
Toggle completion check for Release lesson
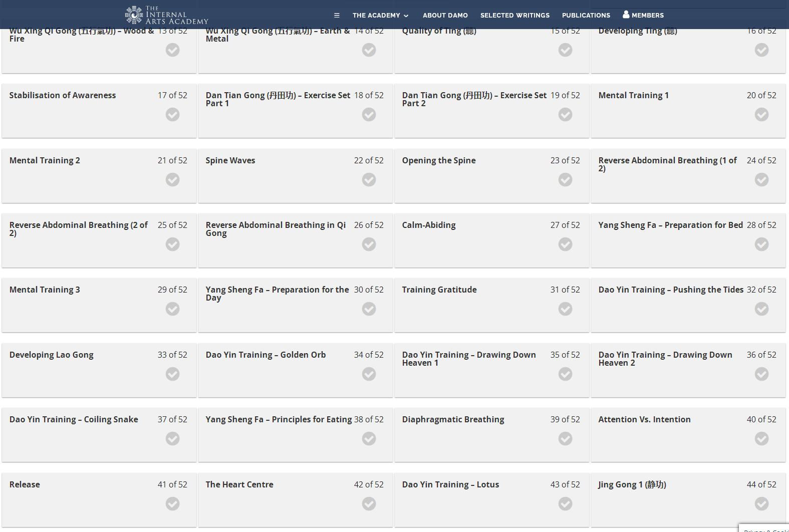[x=173, y=503]
